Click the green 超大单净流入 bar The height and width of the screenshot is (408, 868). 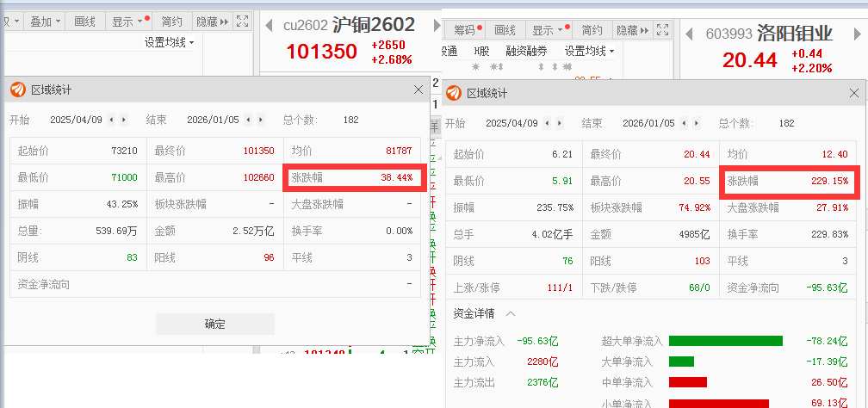click(726, 341)
